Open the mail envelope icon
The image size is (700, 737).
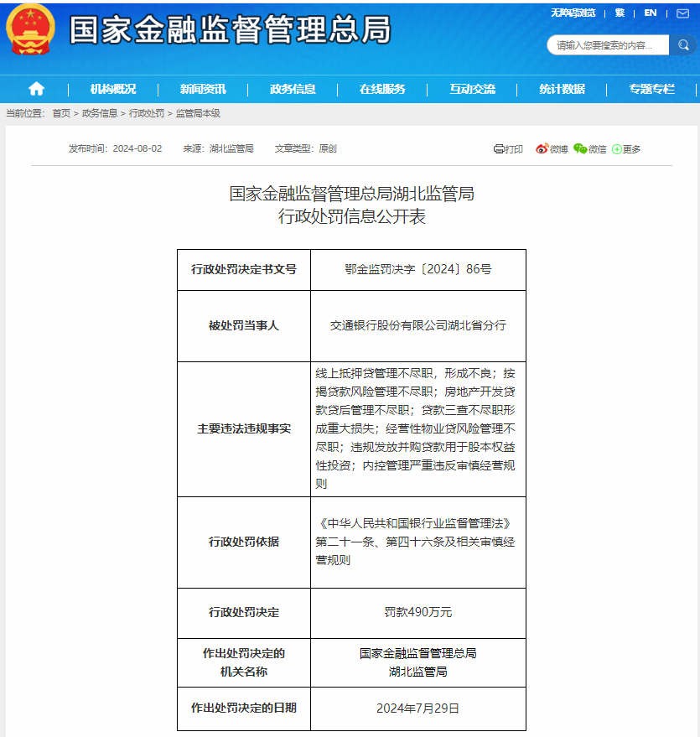click(682, 13)
